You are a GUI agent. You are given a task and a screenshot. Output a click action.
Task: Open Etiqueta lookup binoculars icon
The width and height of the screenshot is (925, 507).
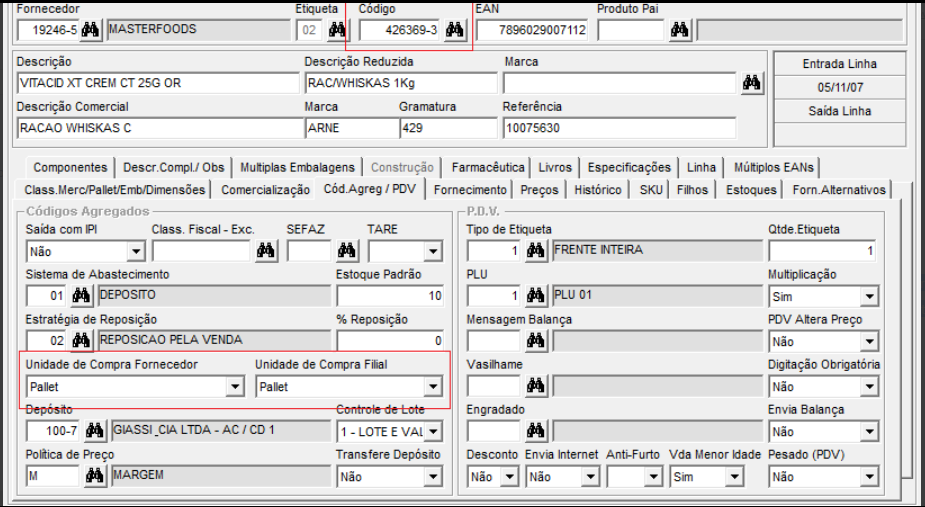pyautogui.click(x=337, y=30)
